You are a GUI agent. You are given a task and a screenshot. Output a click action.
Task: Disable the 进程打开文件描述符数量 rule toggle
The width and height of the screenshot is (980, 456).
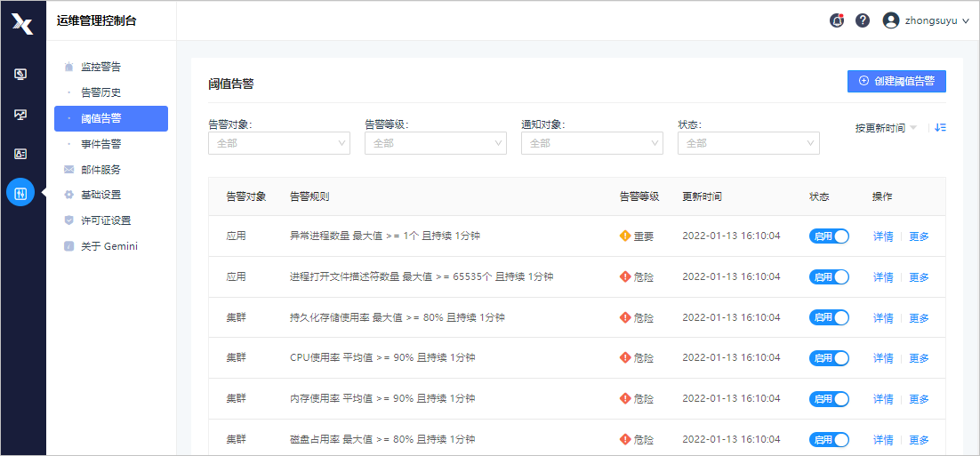point(830,276)
